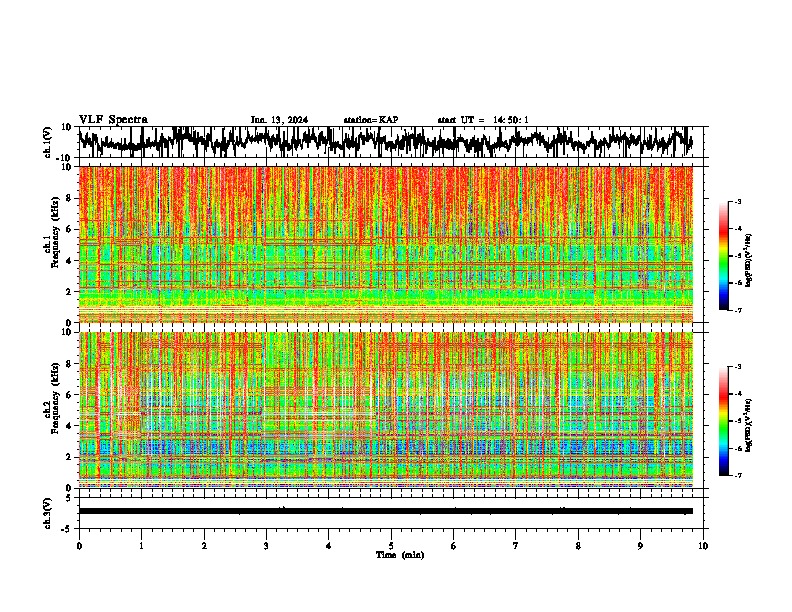Click time axis tick label "10"

(703, 546)
